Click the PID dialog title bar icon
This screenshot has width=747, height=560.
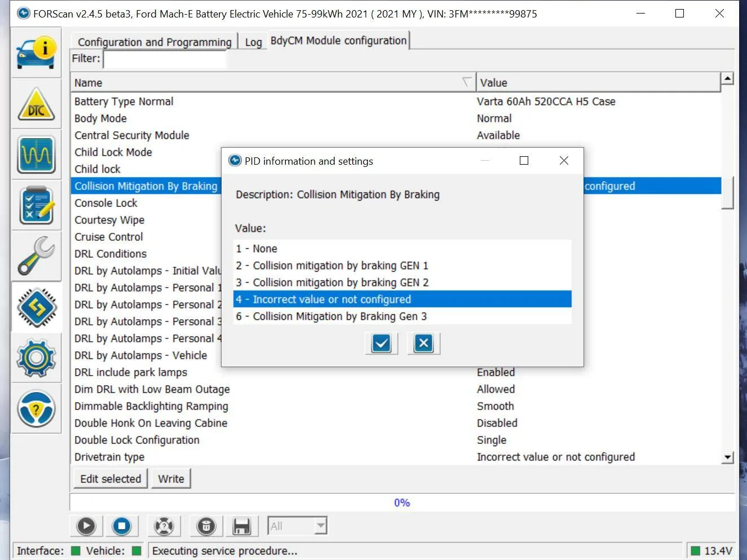235,161
